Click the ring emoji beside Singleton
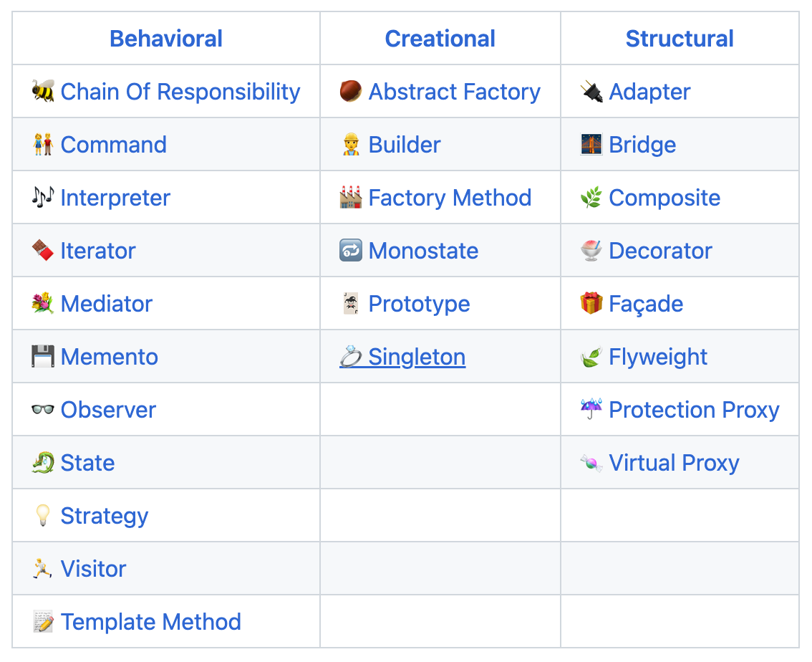This screenshot has width=812, height=662. [x=351, y=356]
